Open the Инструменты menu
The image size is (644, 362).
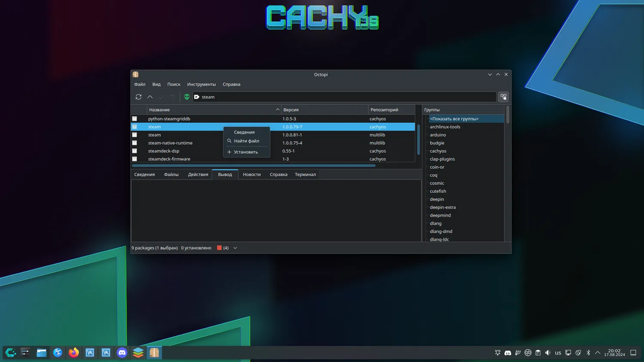tap(201, 85)
